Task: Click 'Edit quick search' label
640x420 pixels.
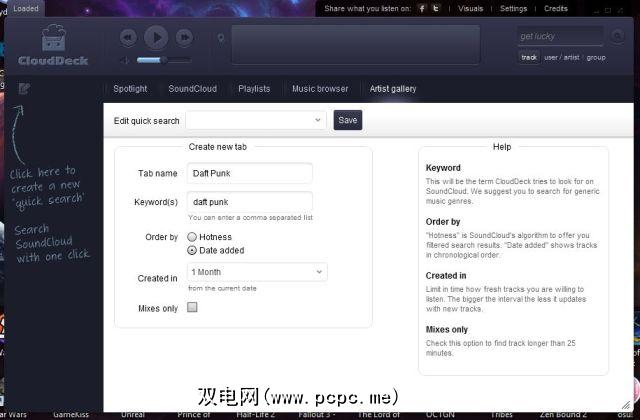Action: tap(147, 121)
